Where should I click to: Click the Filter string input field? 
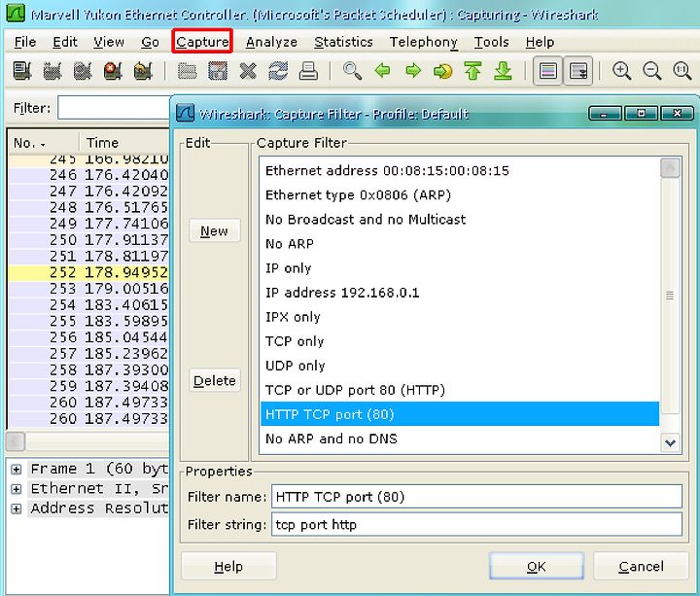point(476,524)
